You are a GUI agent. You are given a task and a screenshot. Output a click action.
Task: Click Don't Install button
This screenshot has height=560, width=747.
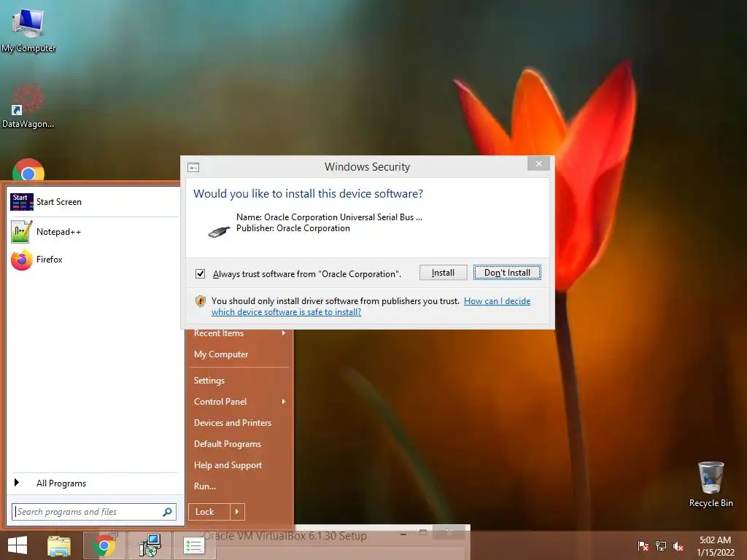click(507, 273)
